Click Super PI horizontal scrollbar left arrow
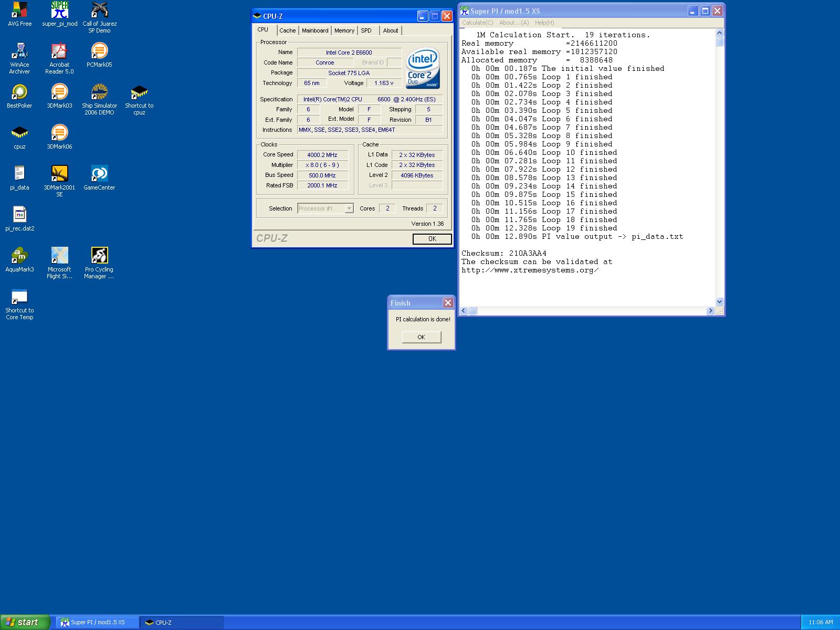This screenshot has width=840, height=630. 464,311
